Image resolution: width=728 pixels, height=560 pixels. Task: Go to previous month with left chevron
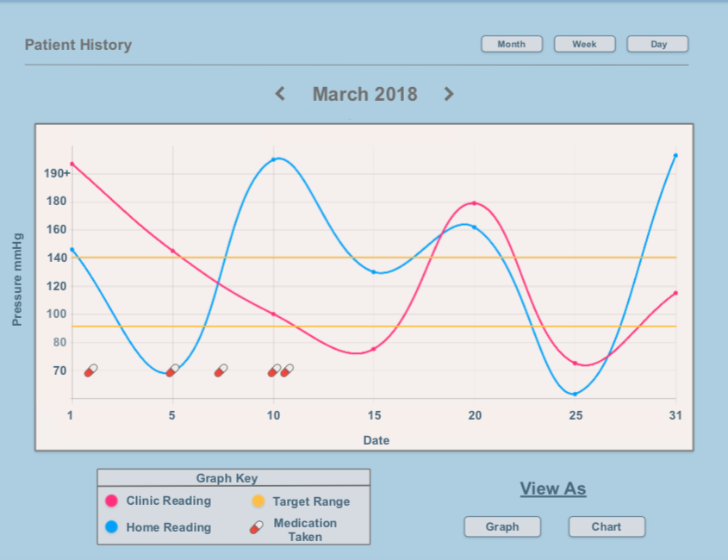click(280, 94)
